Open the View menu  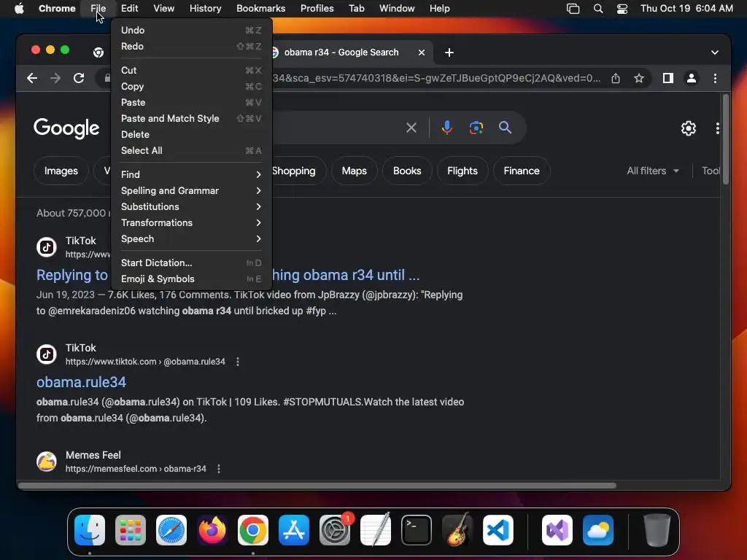point(163,9)
